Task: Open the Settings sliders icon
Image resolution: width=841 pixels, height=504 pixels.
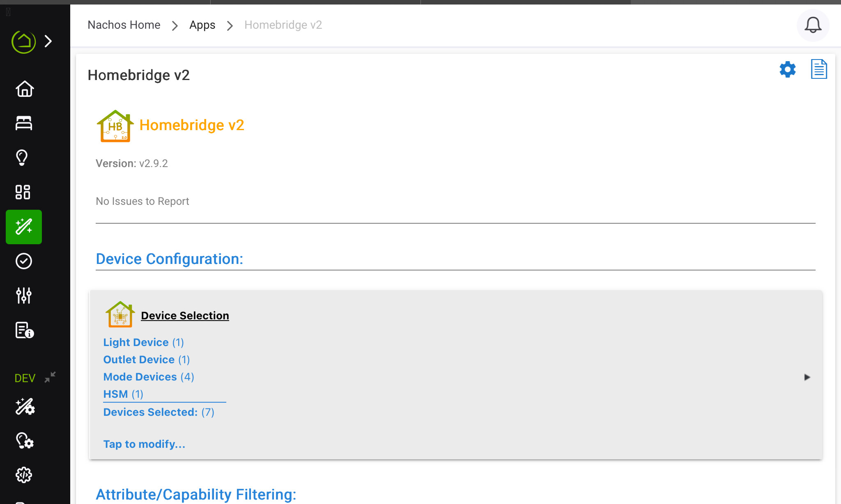Action: [24, 296]
